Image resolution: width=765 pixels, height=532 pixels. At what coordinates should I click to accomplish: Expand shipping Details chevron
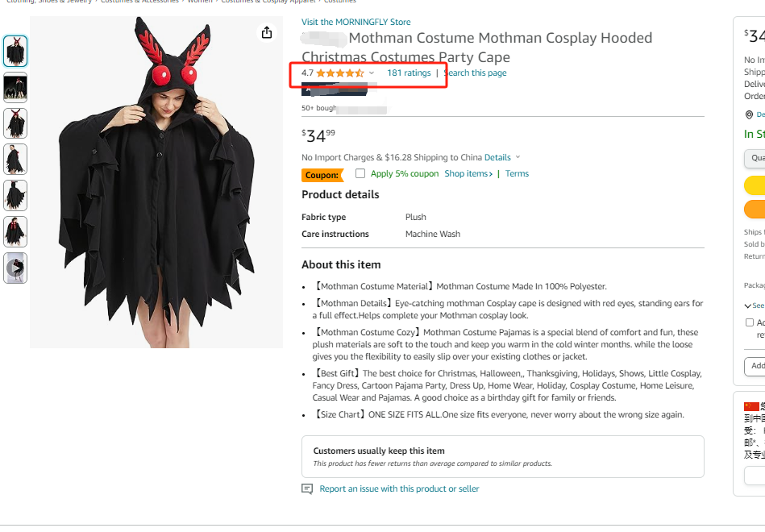(x=518, y=157)
